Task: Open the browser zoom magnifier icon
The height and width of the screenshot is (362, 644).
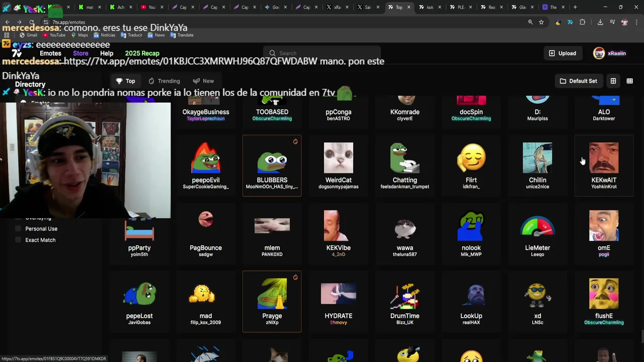Action: [530, 22]
